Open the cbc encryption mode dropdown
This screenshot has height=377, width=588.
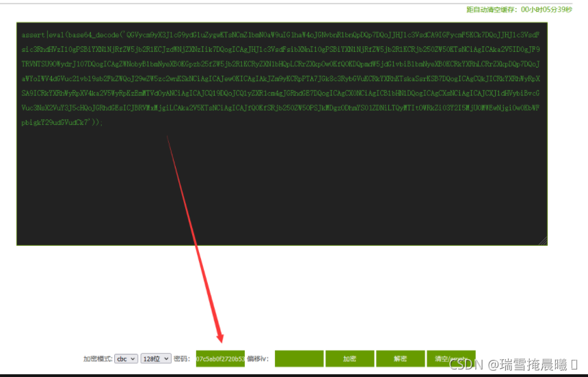coord(126,359)
